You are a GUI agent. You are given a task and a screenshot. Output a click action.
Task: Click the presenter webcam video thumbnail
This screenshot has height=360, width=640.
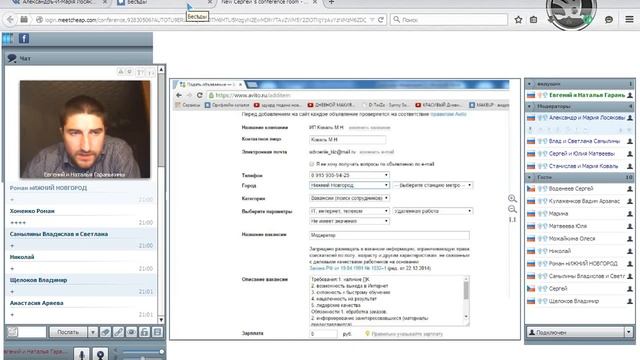tap(85, 129)
